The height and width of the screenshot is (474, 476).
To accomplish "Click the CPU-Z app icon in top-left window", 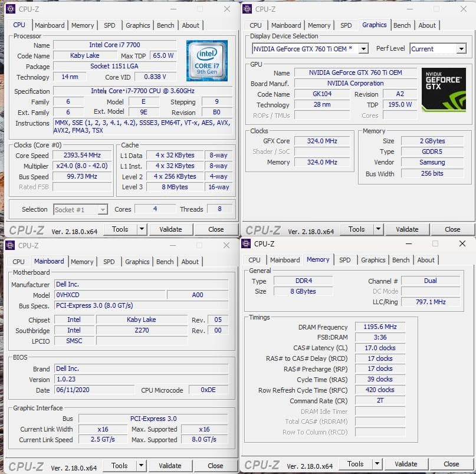I will coord(11,9).
